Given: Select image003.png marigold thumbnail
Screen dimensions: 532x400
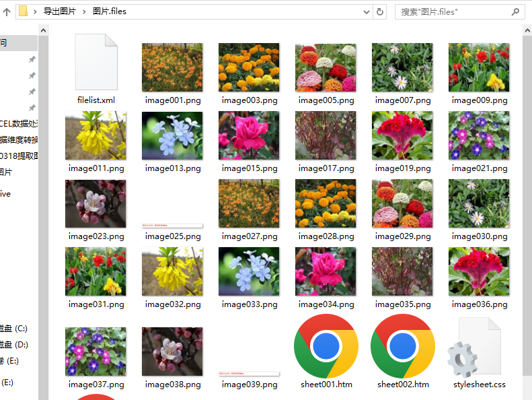Looking at the screenshot, I should [x=249, y=67].
